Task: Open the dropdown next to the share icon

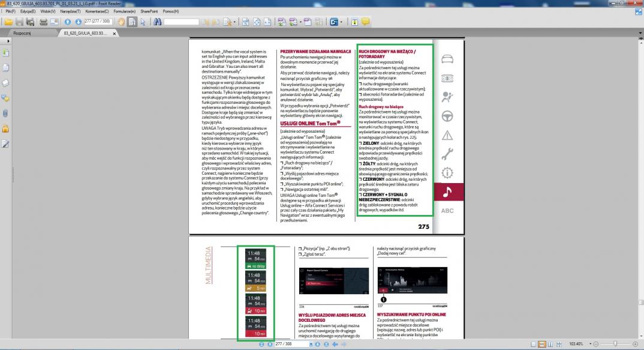Action: [342, 22]
